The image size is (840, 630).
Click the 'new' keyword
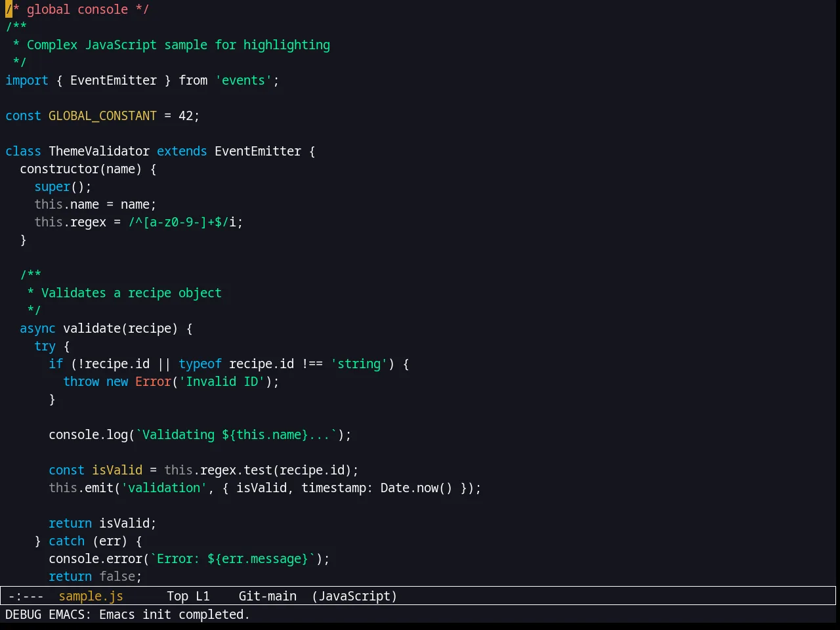[x=117, y=381]
